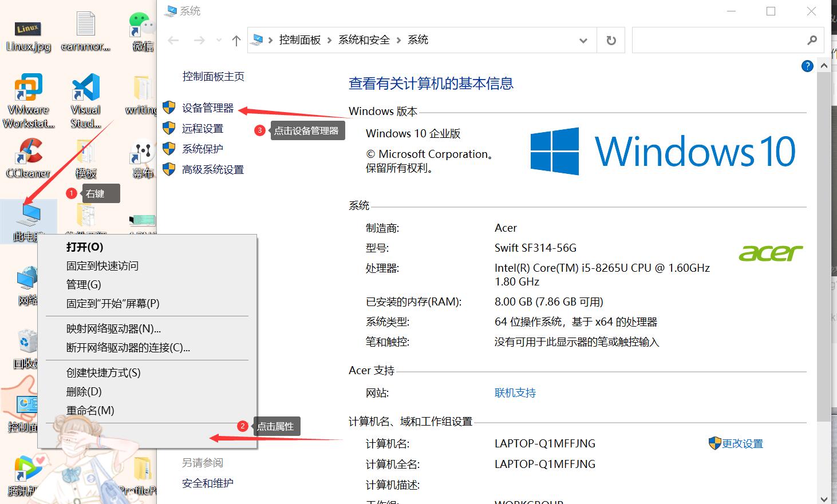Open the address bar dropdown arrow
Viewport: 837px width, 504px height.
tap(583, 41)
